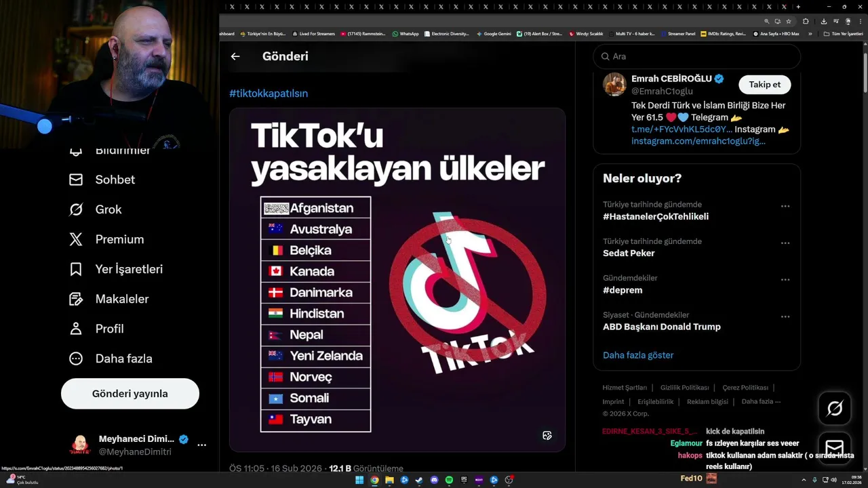Open Imprint footer link

[613, 401]
